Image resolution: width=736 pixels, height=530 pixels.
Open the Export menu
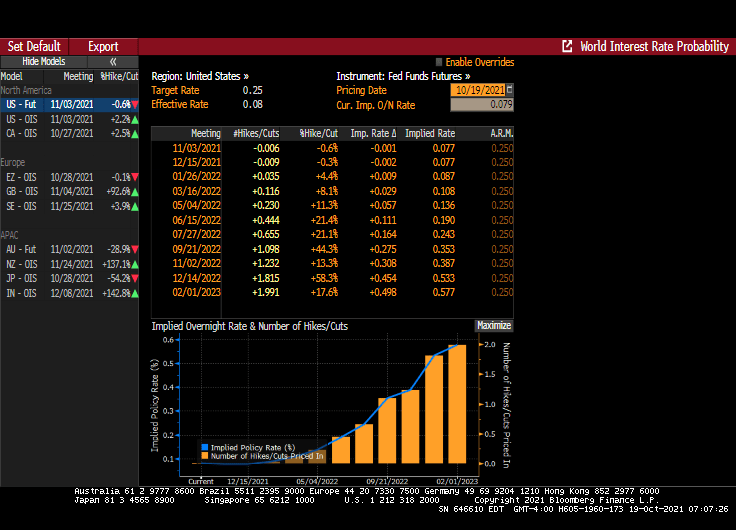pyautogui.click(x=103, y=46)
